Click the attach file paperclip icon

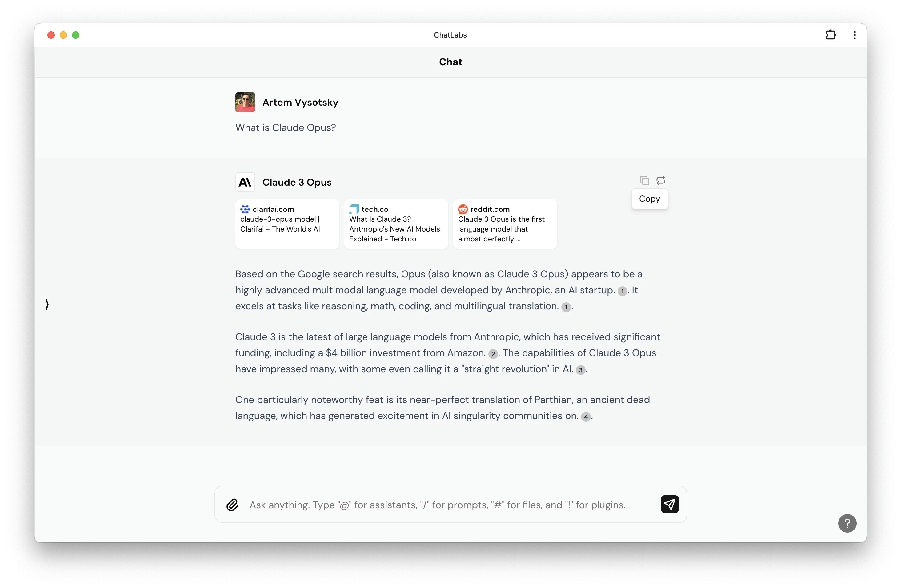(232, 505)
